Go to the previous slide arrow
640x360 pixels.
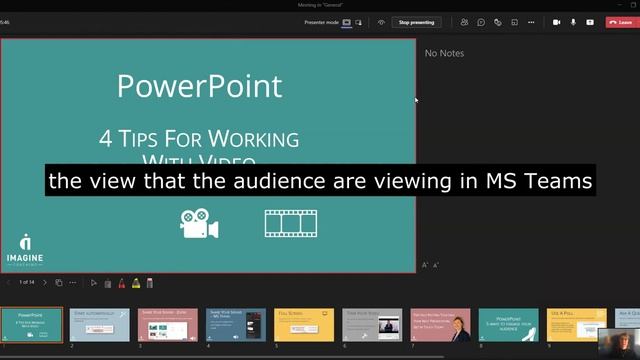(8, 282)
